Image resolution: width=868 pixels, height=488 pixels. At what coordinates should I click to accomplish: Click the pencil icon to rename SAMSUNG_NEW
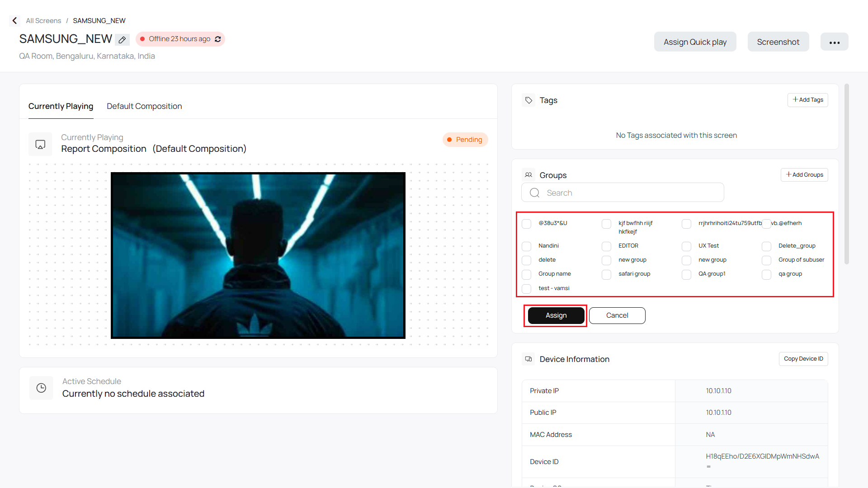(121, 40)
